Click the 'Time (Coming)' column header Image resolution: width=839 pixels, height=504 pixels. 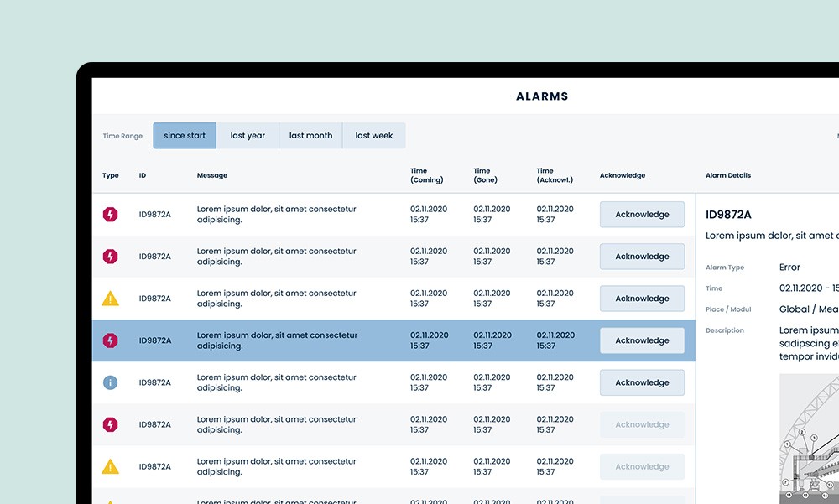click(x=426, y=175)
